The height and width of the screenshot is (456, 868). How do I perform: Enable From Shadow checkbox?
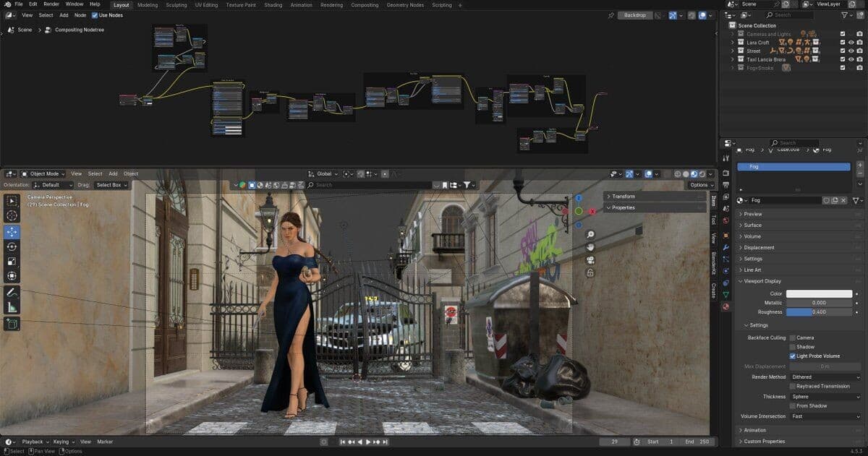pyautogui.click(x=793, y=406)
